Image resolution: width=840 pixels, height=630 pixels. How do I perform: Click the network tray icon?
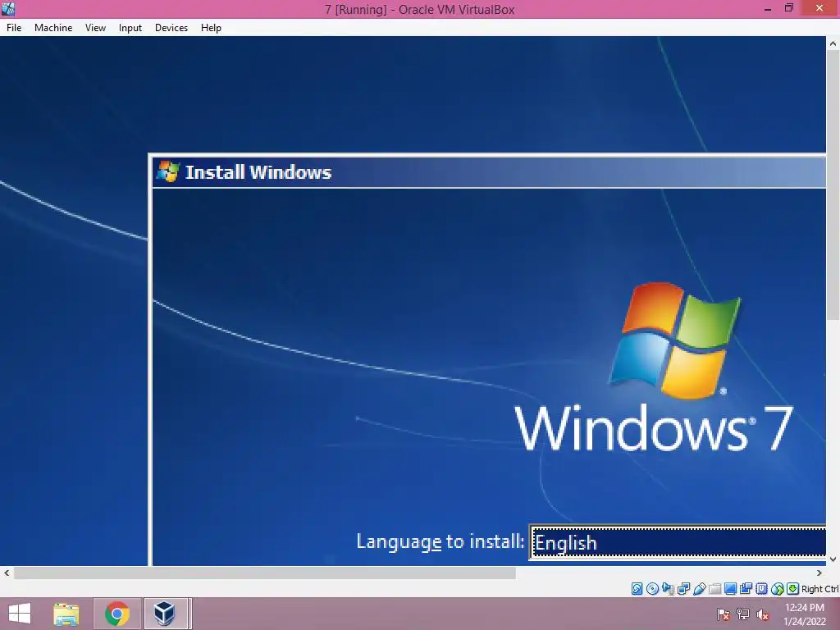743,614
